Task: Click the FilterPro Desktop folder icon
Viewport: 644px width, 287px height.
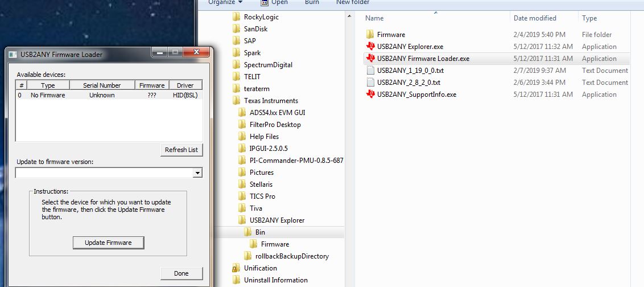Action: point(242,124)
